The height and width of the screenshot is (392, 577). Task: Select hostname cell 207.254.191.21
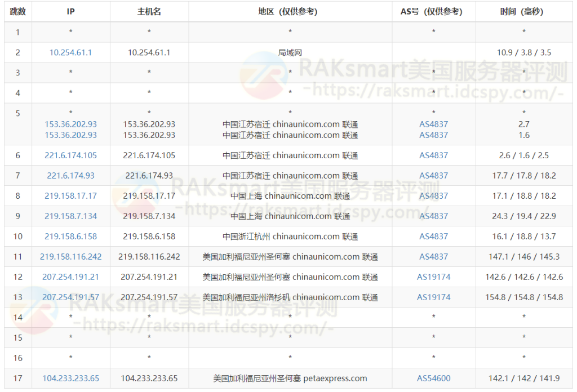click(149, 277)
